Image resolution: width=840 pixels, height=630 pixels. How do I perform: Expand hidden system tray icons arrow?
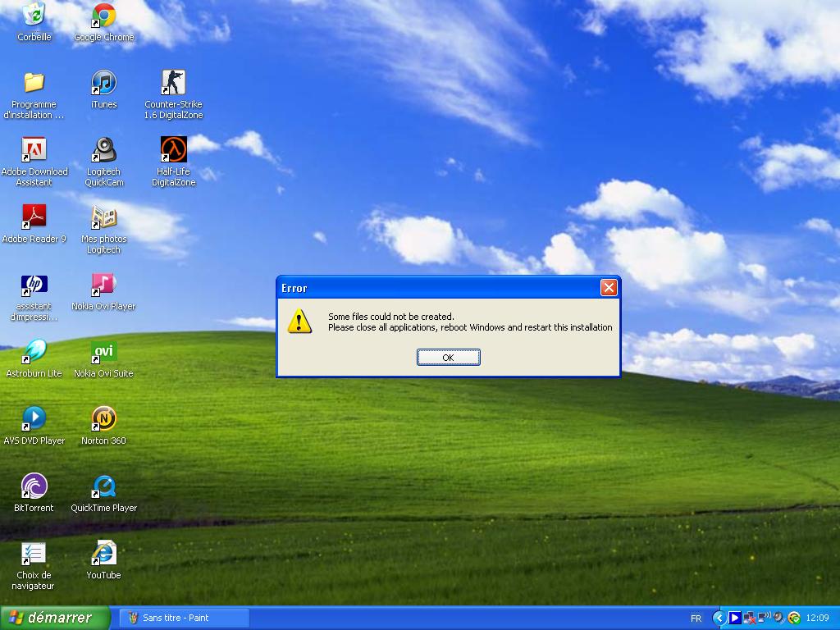(x=719, y=618)
